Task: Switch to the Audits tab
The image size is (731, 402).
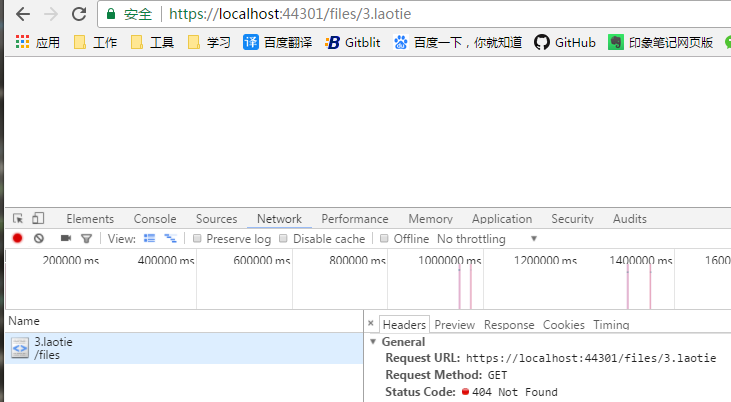Action: pyautogui.click(x=630, y=219)
